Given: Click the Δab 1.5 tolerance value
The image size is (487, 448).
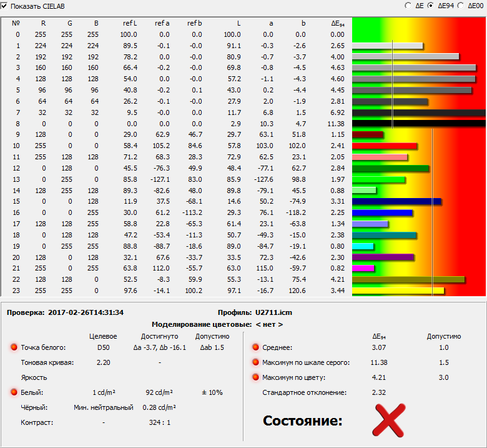Looking at the screenshot, I should 212,347.
